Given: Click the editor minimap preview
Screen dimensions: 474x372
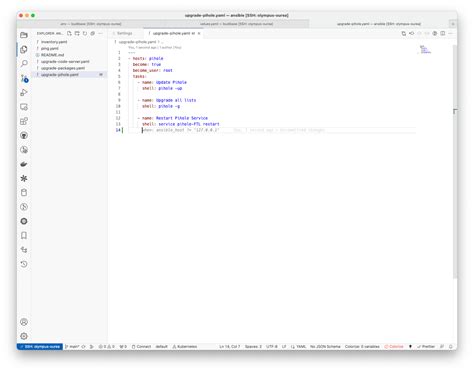Looking at the screenshot, I should [x=425, y=49].
